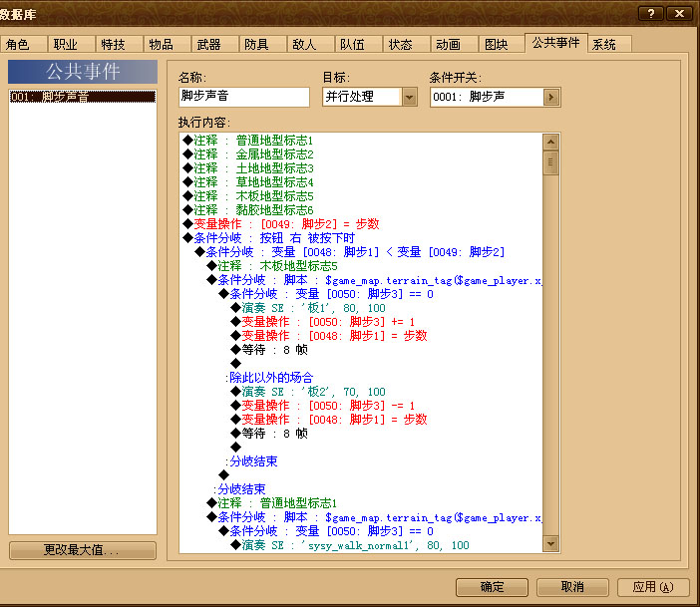Select comment line 黏胶地型标志6
This screenshot has height=607, width=700.
(248, 209)
